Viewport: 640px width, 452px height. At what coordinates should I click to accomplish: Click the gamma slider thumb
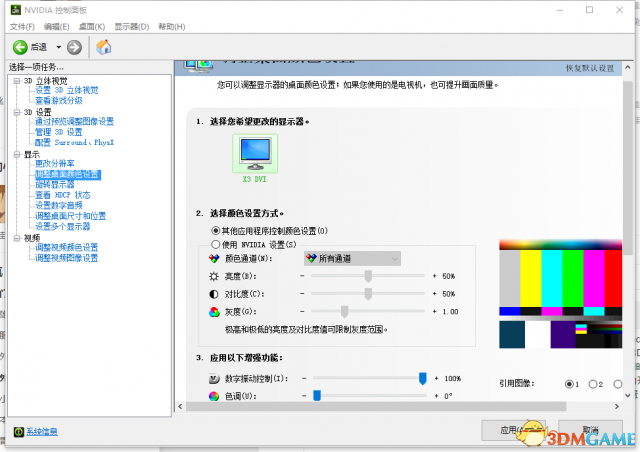coord(344,312)
